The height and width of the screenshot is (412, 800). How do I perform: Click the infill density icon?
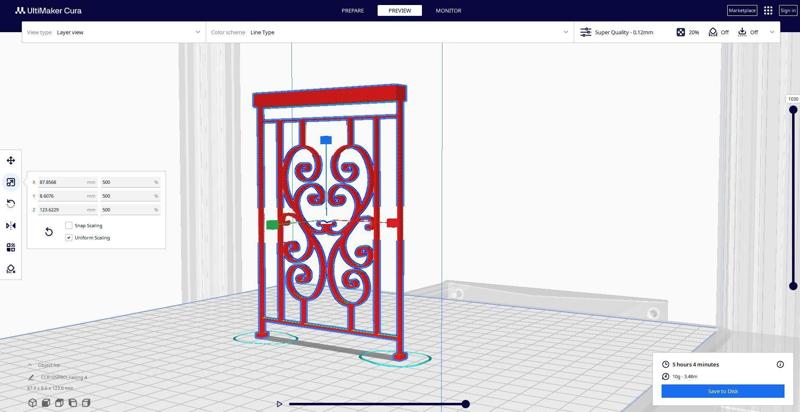681,32
